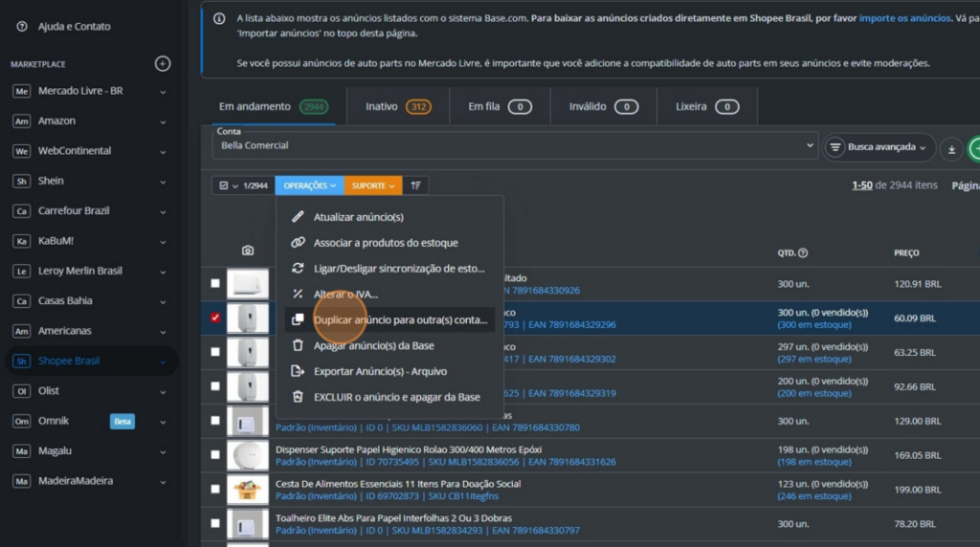Click the Ajuda e Contato question icon

click(x=21, y=27)
